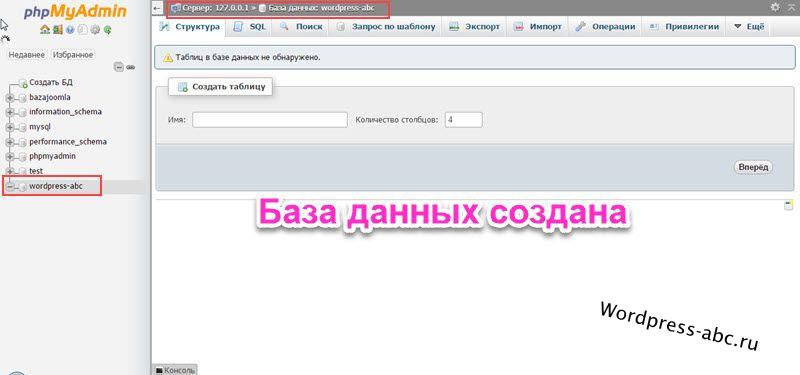The height and width of the screenshot is (375, 800).
Task: Click the double-chevron collapse icon top right
Action: tap(791, 7)
